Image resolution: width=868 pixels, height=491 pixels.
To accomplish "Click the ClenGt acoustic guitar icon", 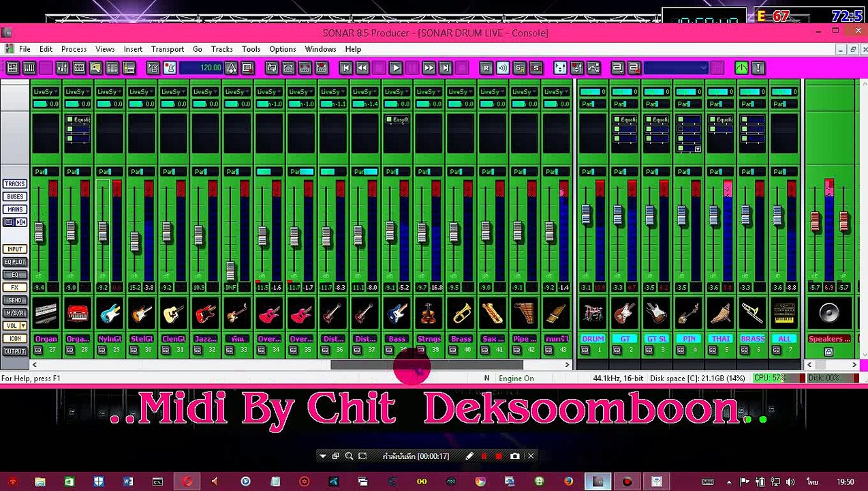I will (174, 314).
